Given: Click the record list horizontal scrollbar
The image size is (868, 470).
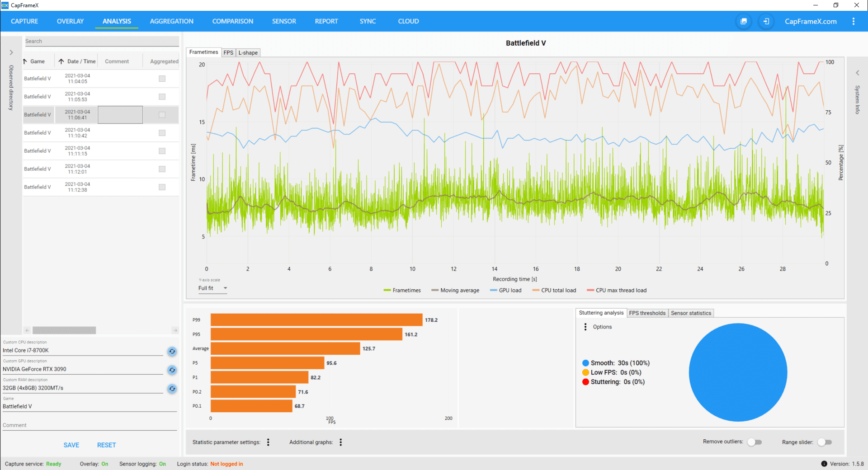Looking at the screenshot, I should click(64, 330).
